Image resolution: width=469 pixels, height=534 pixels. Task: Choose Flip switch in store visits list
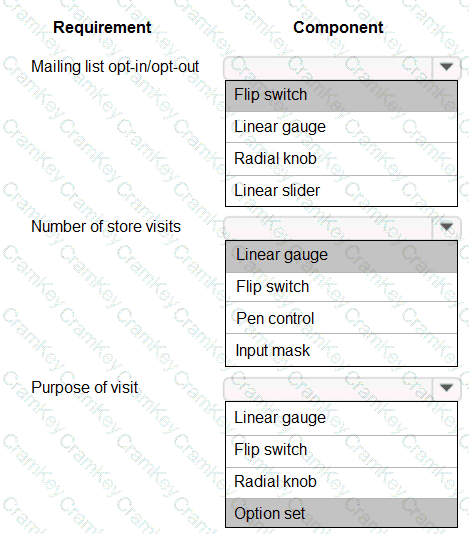click(x=341, y=287)
